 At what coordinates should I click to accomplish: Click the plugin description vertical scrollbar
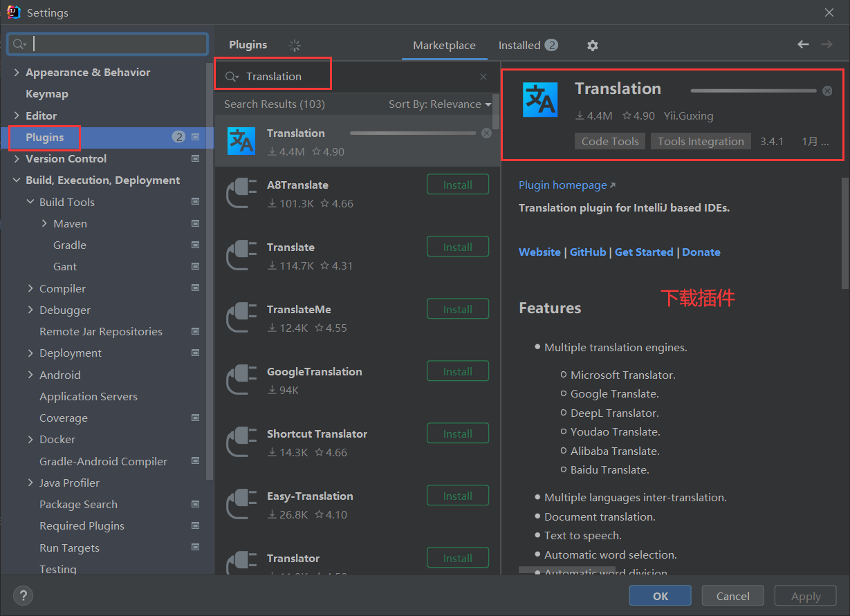(844, 233)
